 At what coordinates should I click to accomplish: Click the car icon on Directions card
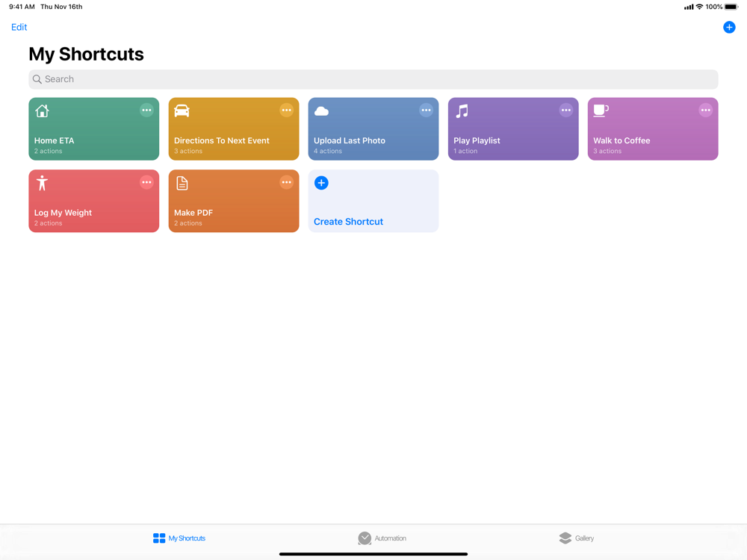[182, 111]
